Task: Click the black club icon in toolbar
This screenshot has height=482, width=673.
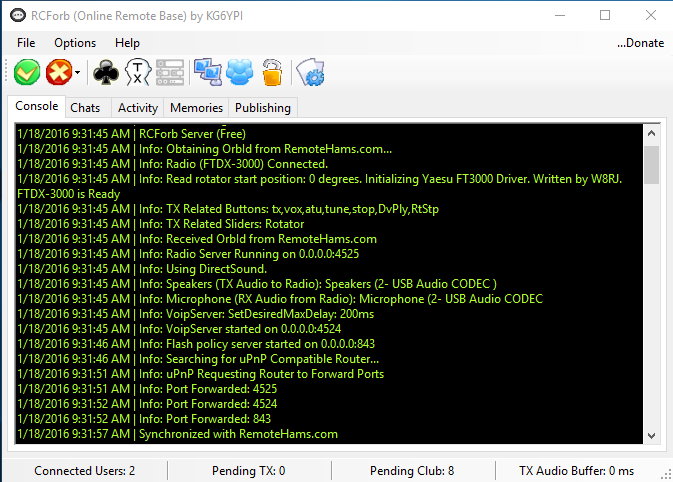Action: [x=106, y=72]
